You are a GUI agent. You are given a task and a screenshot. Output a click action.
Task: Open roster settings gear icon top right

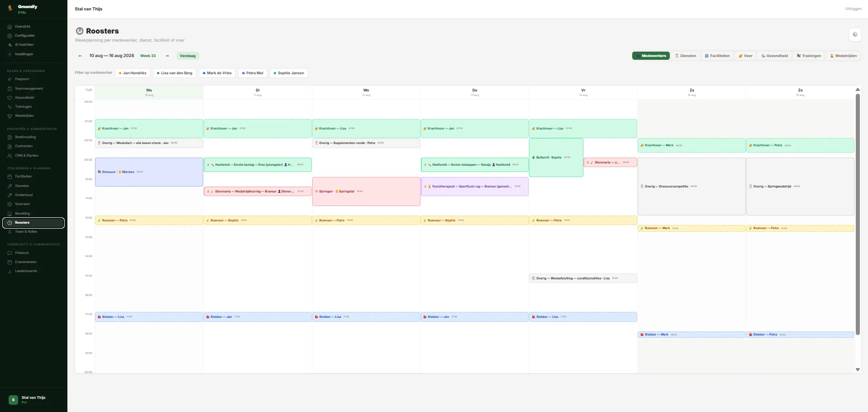[854, 34]
